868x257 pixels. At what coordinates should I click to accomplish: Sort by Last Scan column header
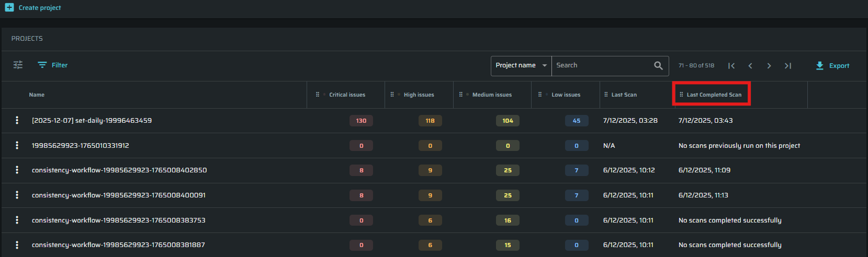[x=624, y=95]
